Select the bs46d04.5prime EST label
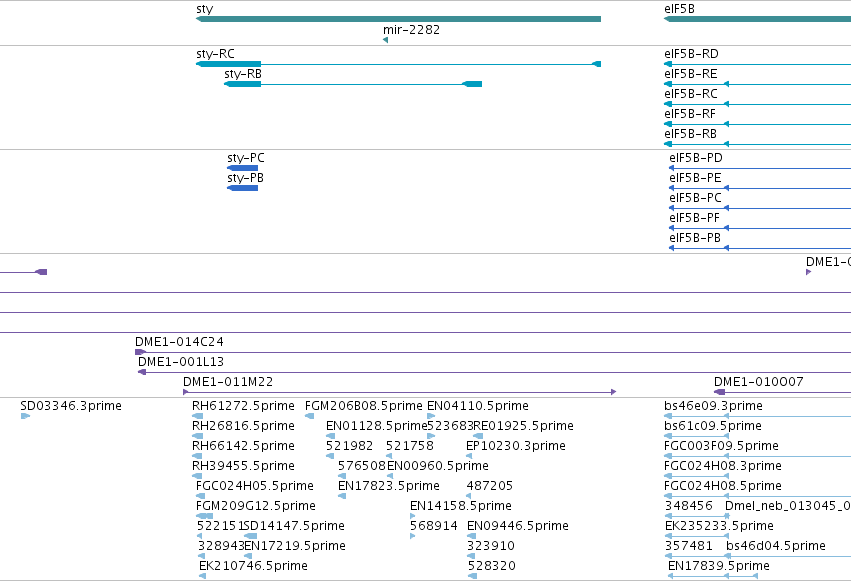851x581 pixels. tap(776, 546)
